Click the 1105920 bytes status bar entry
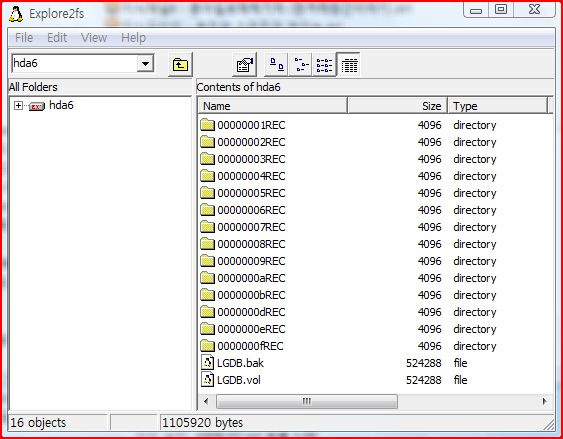Viewport: 563px width, 439px height. point(202,422)
